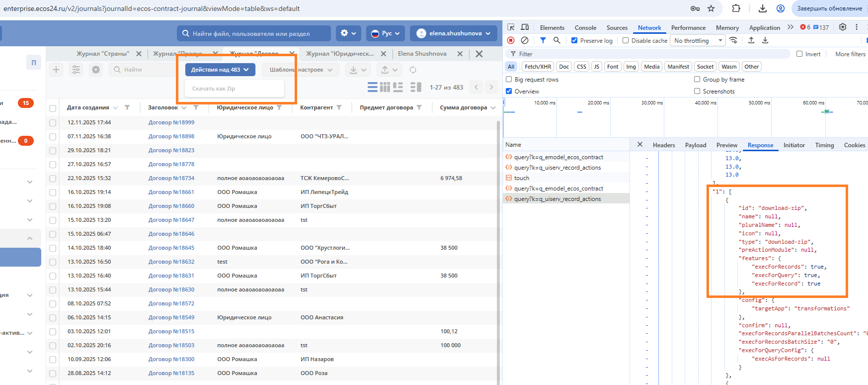The image size is (868, 385).
Task: Tick the Big request rows checkbox
Action: tap(509, 80)
